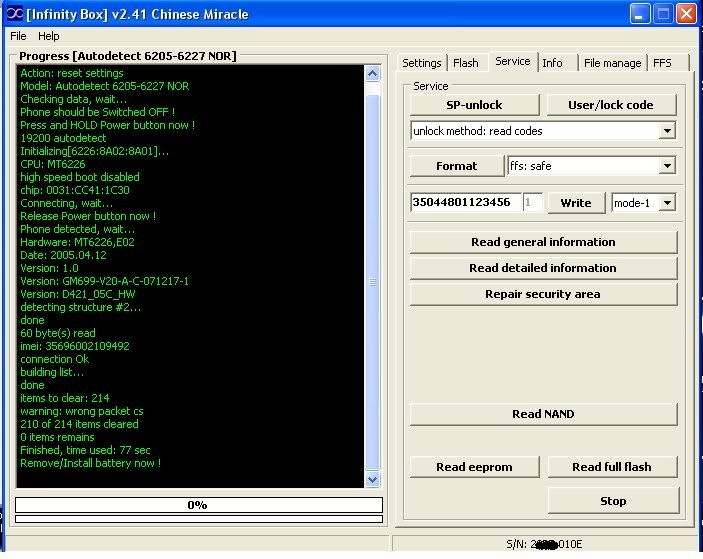Click the Read eeprom button
The image size is (703, 559).
click(x=474, y=467)
